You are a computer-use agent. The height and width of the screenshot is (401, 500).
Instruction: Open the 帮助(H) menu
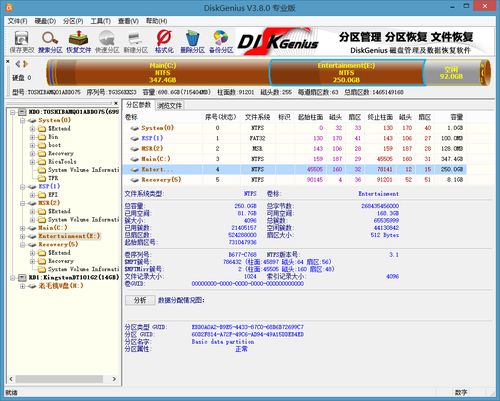[x=156, y=21]
